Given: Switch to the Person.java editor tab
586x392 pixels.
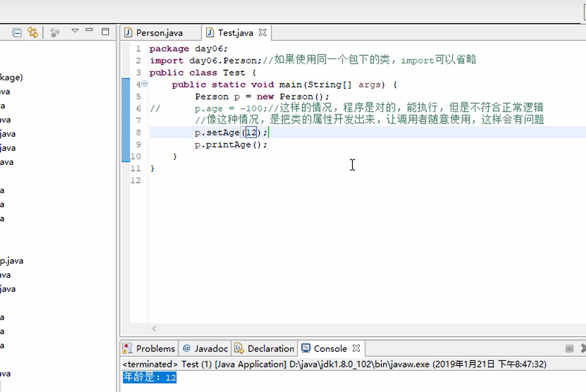Looking at the screenshot, I should click(159, 33).
